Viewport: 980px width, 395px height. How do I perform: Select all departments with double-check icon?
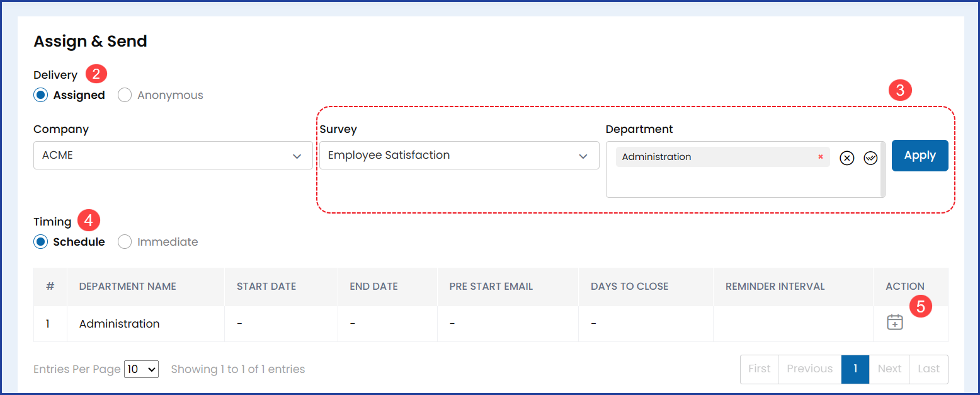tap(870, 158)
